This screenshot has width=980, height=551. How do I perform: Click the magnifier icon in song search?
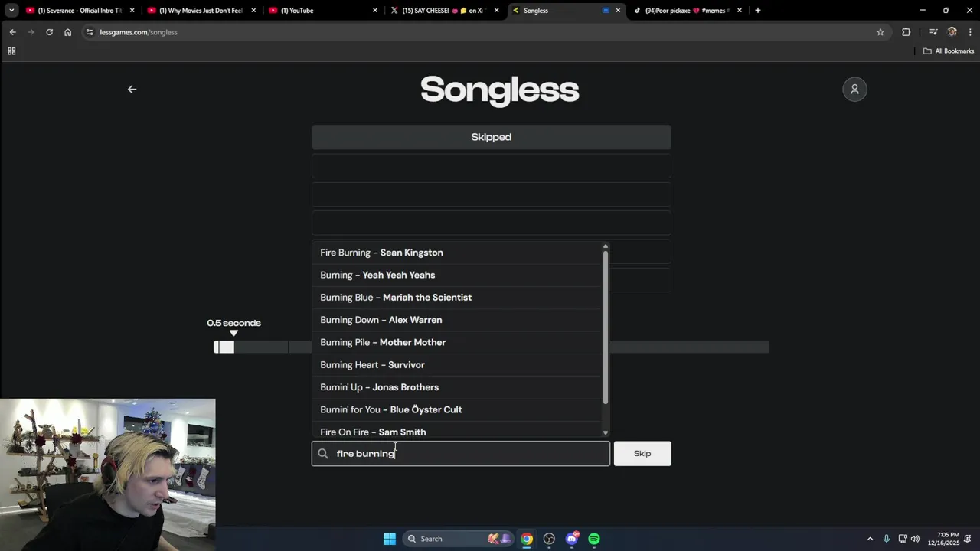[323, 454]
